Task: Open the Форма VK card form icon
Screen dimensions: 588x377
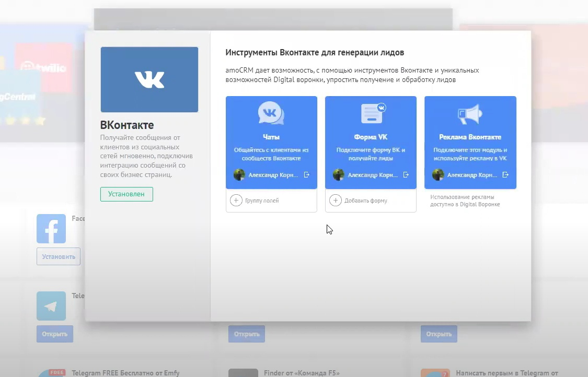Action: pyautogui.click(x=373, y=113)
